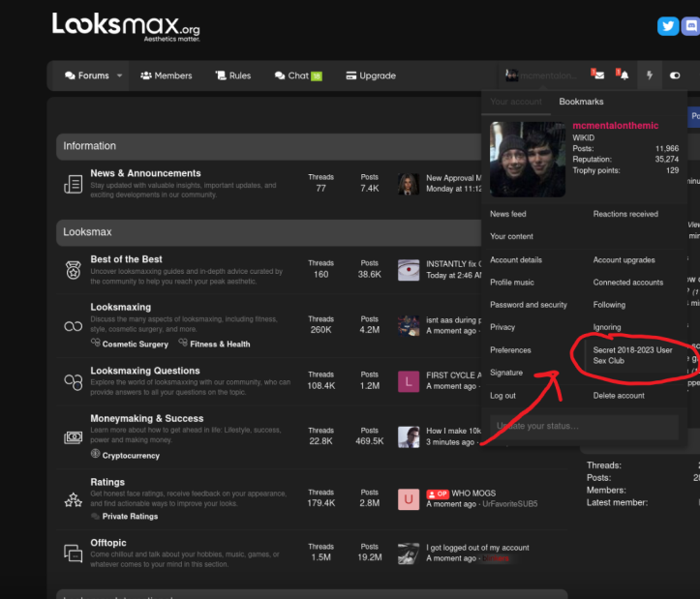Image resolution: width=700 pixels, height=599 pixels.
Task: Open the Discord icon link
Action: (690, 26)
